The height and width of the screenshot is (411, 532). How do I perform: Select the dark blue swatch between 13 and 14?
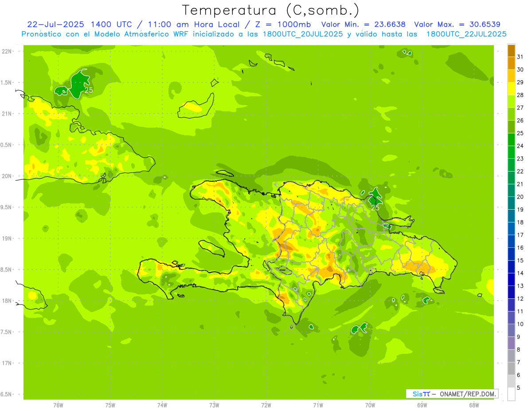point(511,279)
